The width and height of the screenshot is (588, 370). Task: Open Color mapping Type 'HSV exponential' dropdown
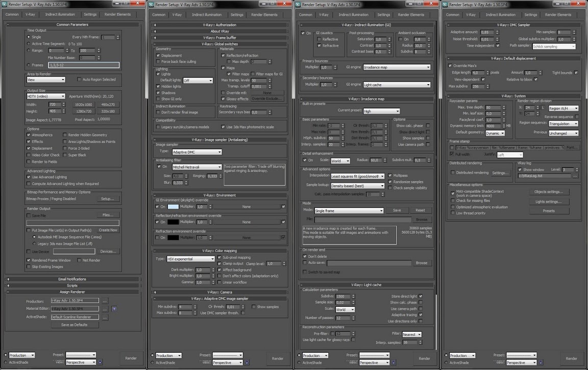coord(190,259)
